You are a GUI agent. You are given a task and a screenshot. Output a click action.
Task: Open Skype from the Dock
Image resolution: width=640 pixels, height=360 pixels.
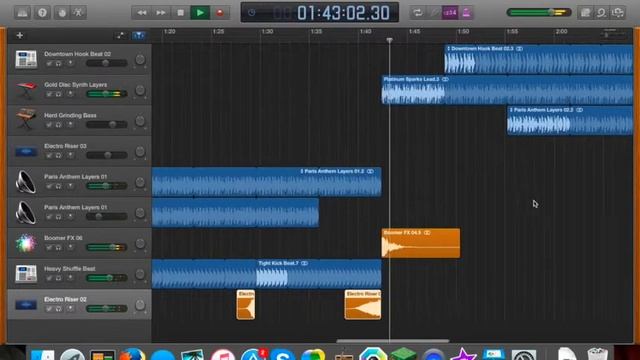coord(282,354)
